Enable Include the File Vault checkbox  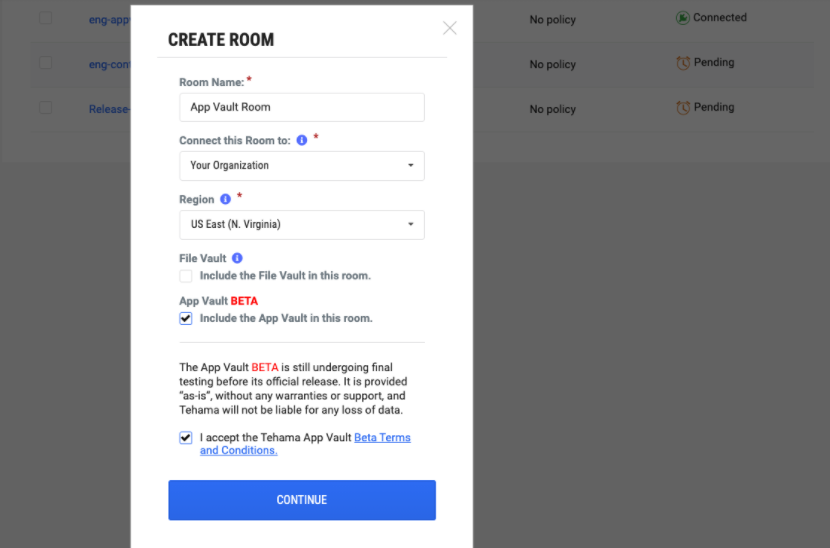coord(186,276)
